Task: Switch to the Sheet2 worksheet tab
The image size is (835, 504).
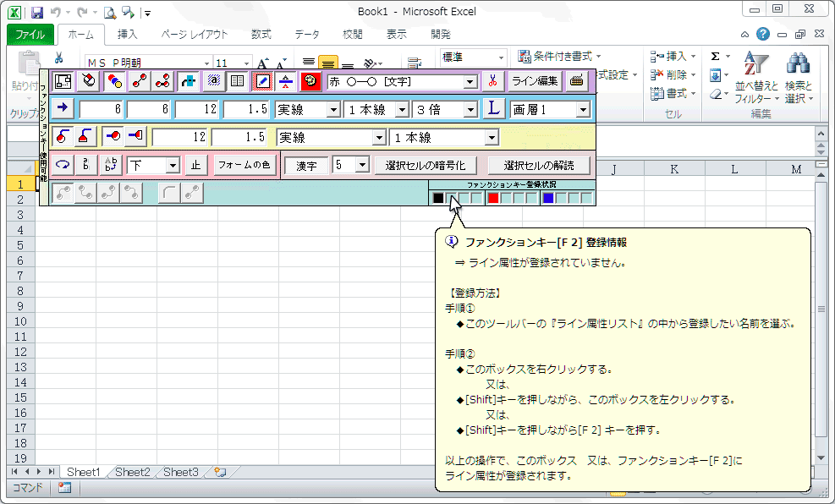Action: click(133, 472)
